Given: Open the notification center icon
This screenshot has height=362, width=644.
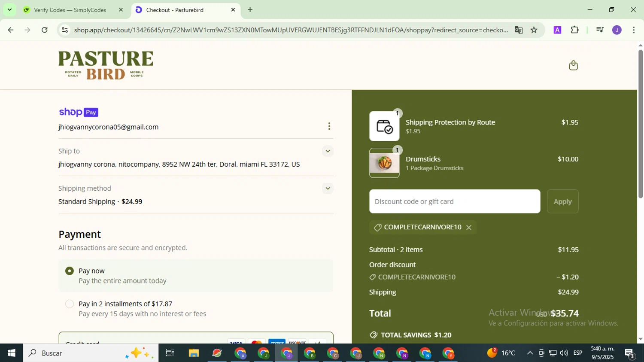Looking at the screenshot, I should pyautogui.click(x=630, y=353).
